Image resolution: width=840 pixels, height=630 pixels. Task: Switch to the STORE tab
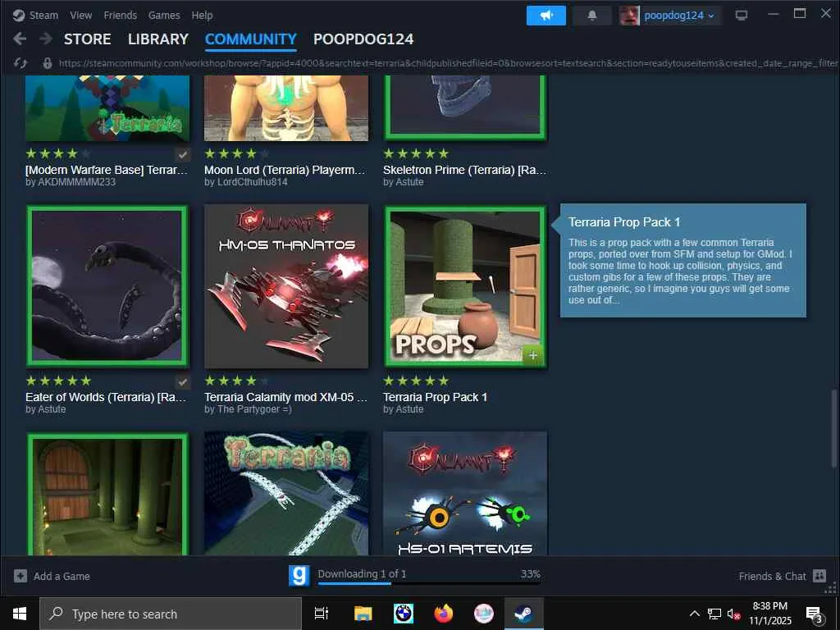point(87,39)
